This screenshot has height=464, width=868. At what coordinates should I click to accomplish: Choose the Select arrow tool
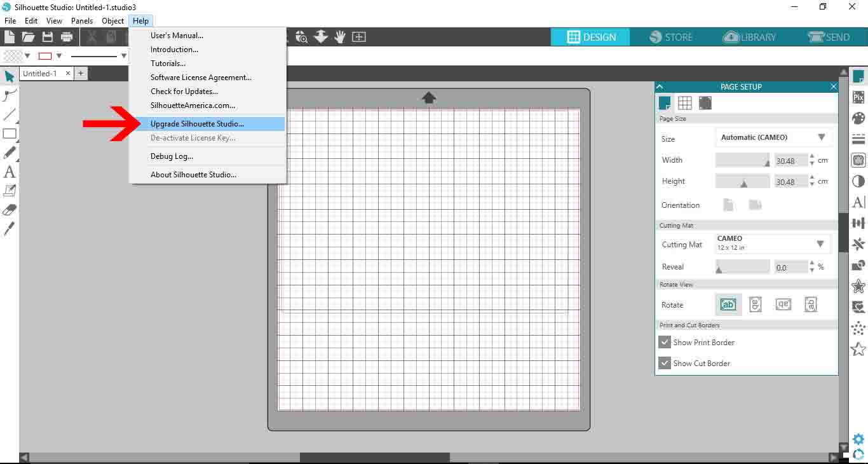click(x=10, y=77)
